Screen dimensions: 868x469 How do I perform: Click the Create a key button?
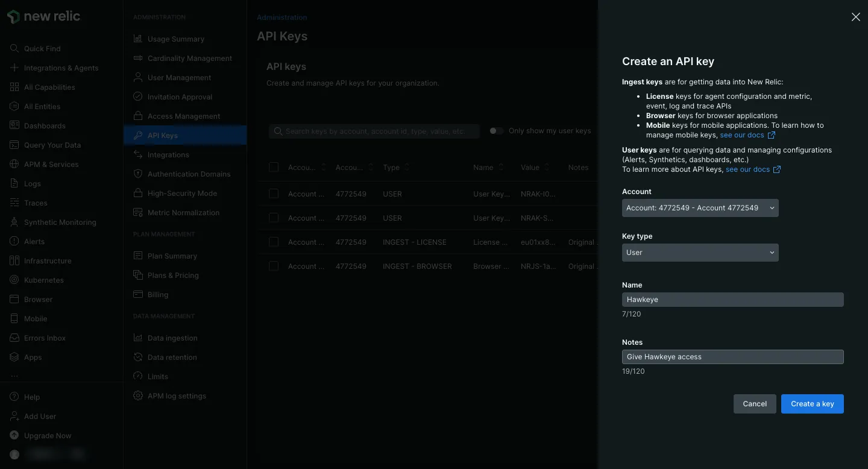click(x=812, y=404)
